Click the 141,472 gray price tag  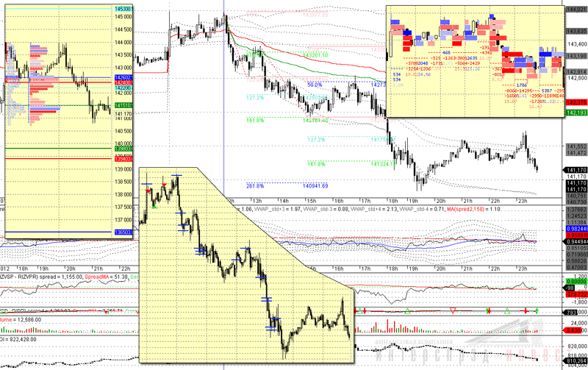[x=576, y=153]
